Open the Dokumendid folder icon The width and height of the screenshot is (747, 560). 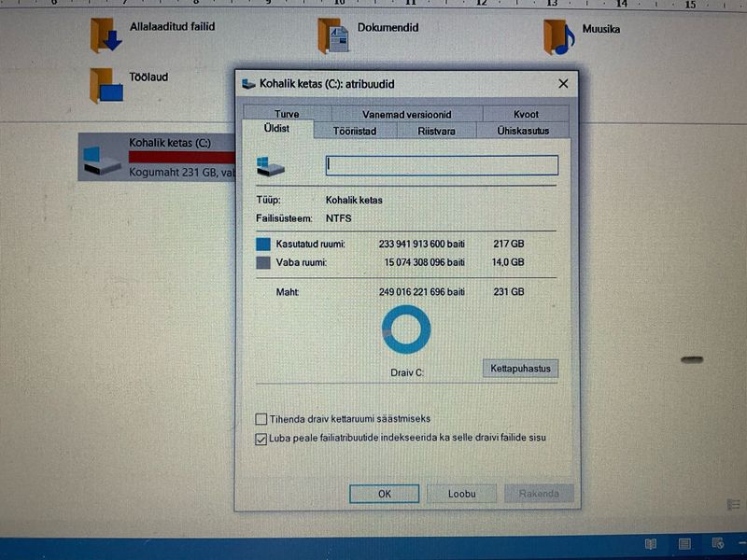pos(333,36)
